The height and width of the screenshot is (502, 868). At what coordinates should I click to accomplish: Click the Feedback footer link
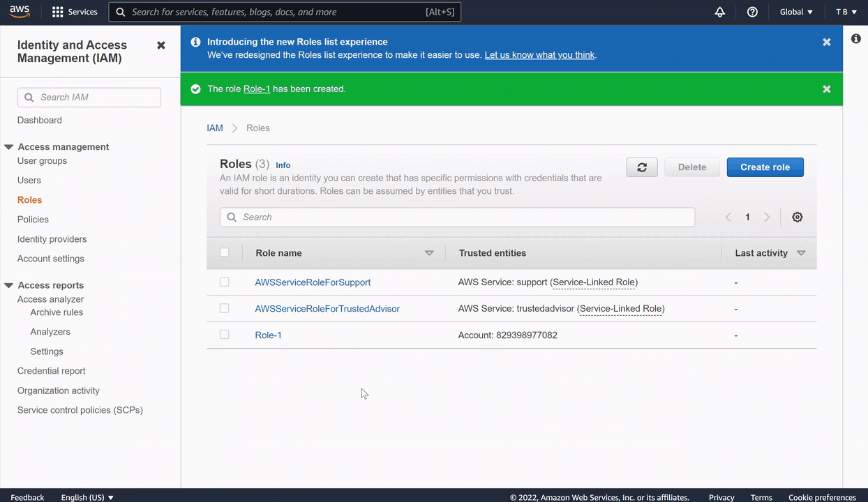coord(27,497)
